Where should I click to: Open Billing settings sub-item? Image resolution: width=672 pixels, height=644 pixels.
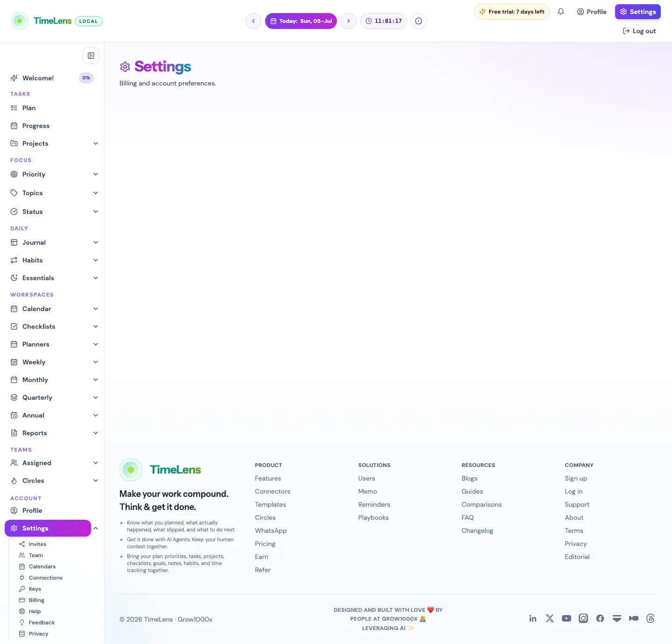click(36, 600)
